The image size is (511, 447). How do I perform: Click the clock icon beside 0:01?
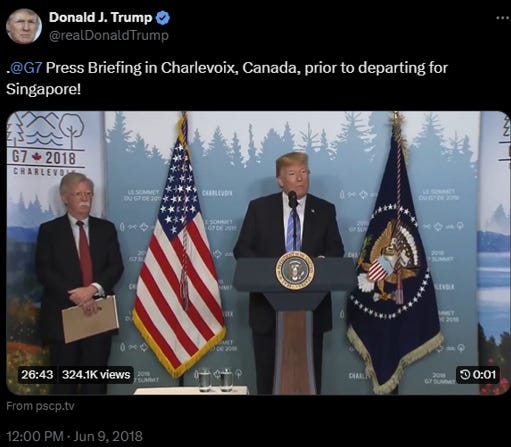(465, 375)
